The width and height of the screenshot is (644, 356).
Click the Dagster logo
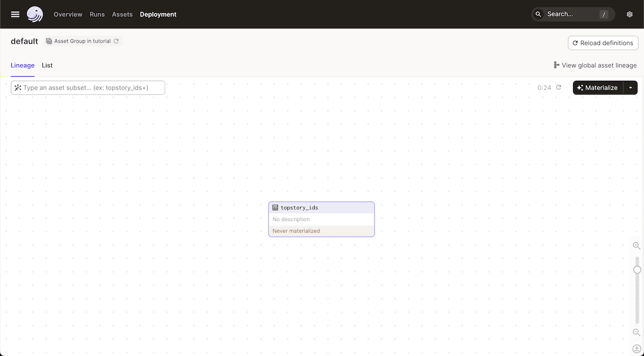tap(35, 14)
